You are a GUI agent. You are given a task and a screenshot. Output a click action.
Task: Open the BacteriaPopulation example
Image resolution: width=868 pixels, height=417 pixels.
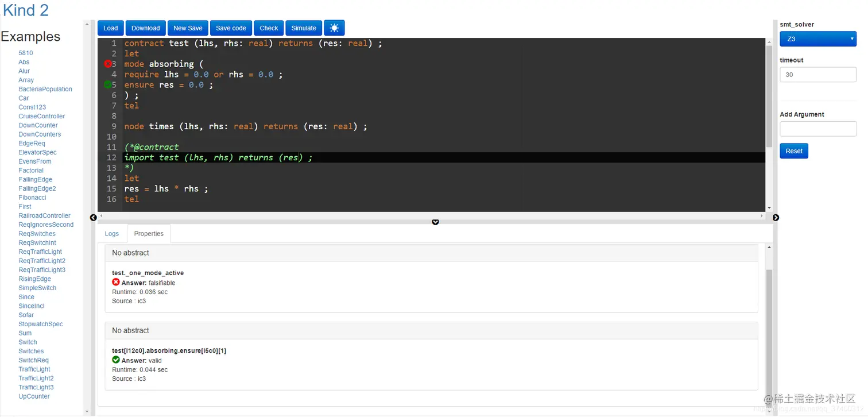click(45, 89)
